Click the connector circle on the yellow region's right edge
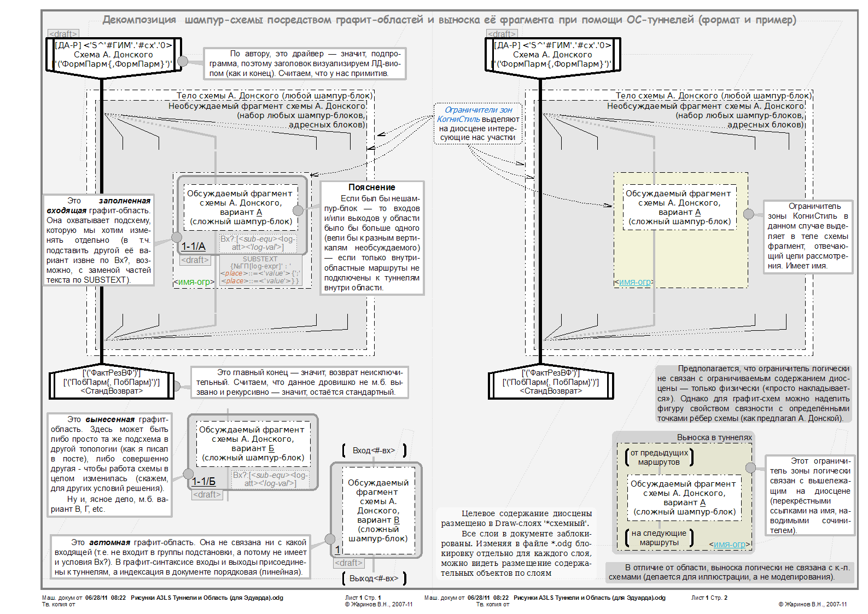Viewport: 868px width, 614px height. pyautogui.click(x=749, y=214)
